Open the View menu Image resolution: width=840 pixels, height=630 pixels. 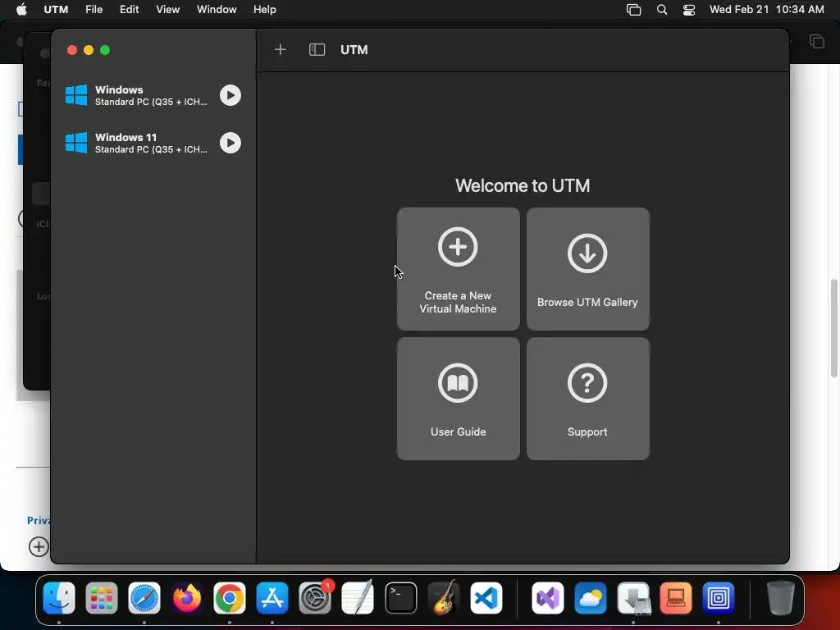click(x=167, y=10)
